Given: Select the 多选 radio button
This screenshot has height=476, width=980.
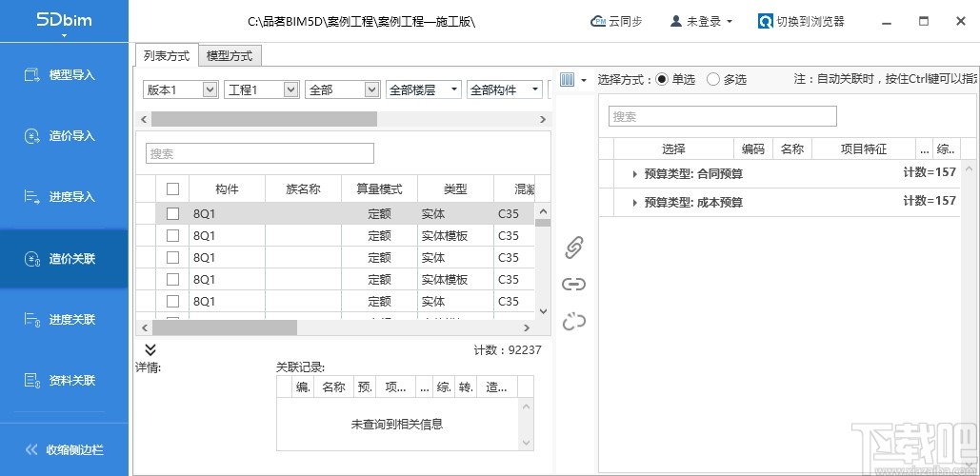Looking at the screenshot, I should pyautogui.click(x=713, y=79).
